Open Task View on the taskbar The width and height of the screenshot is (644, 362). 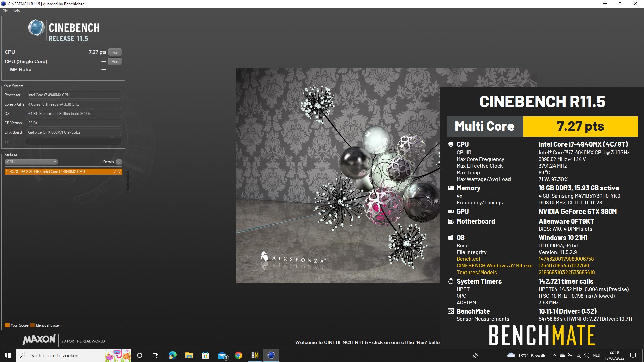(x=156, y=355)
